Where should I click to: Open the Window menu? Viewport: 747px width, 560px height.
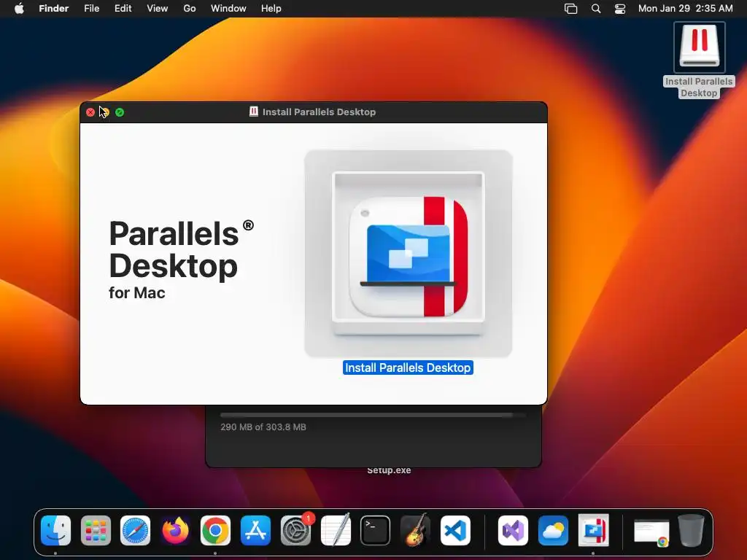click(228, 9)
